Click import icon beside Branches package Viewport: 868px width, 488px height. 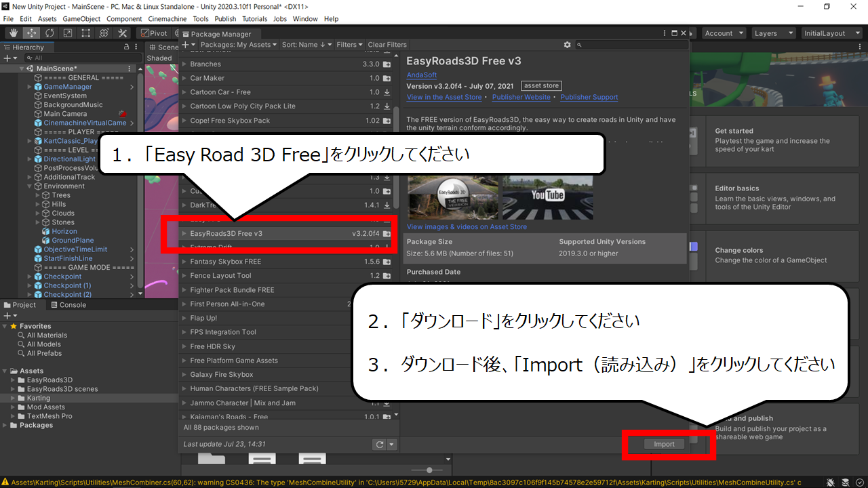[387, 64]
